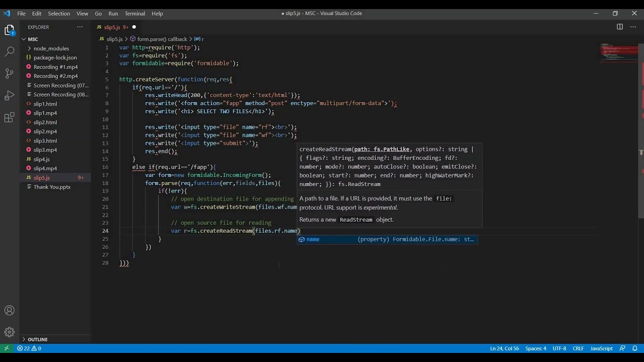Open slip4.js in explorer

point(55,159)
